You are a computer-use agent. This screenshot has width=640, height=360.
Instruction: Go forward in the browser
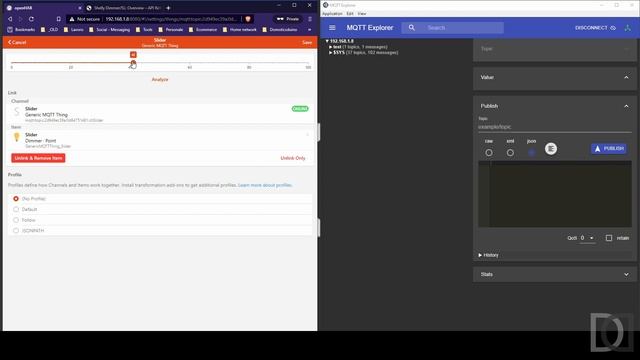click(x=20, y=19)
